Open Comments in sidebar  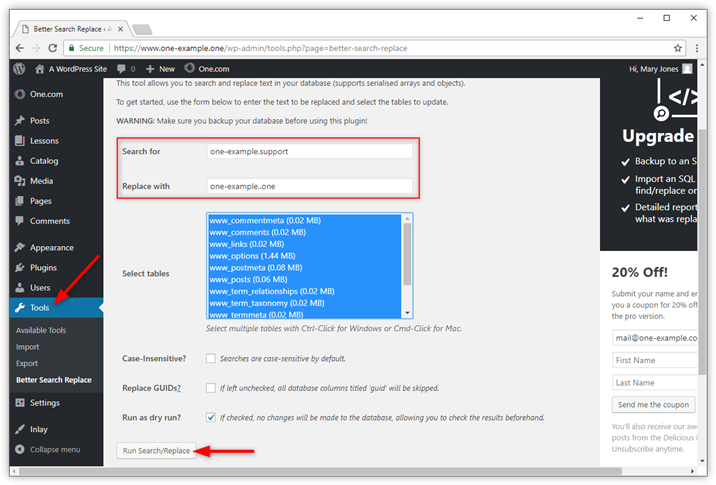56,221
